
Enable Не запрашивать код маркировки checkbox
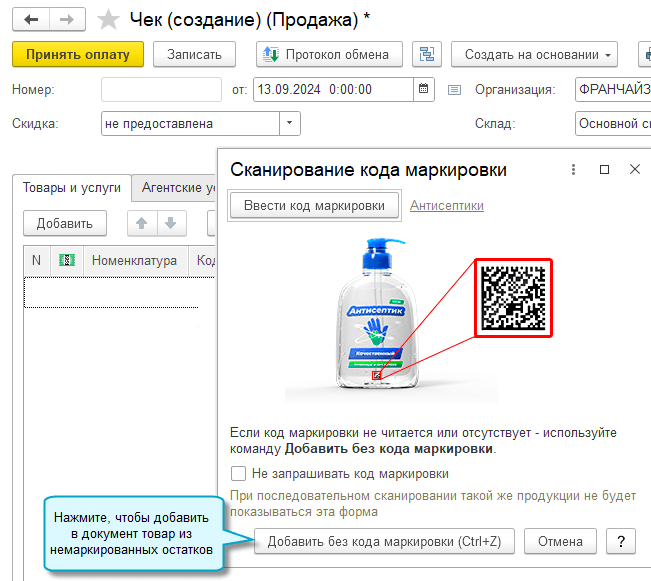(238, 473)
